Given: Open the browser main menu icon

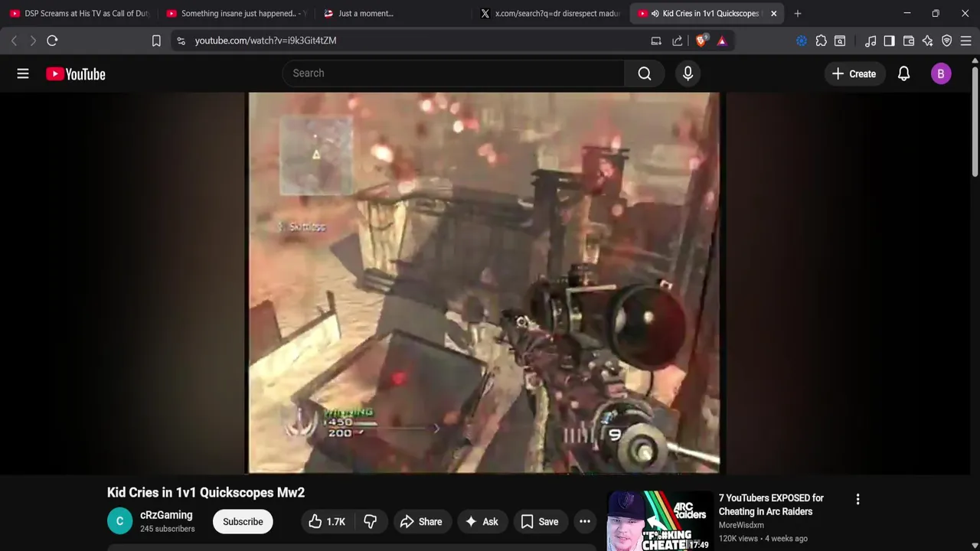Looking at the screenshot, I should (x=966, y=41).
